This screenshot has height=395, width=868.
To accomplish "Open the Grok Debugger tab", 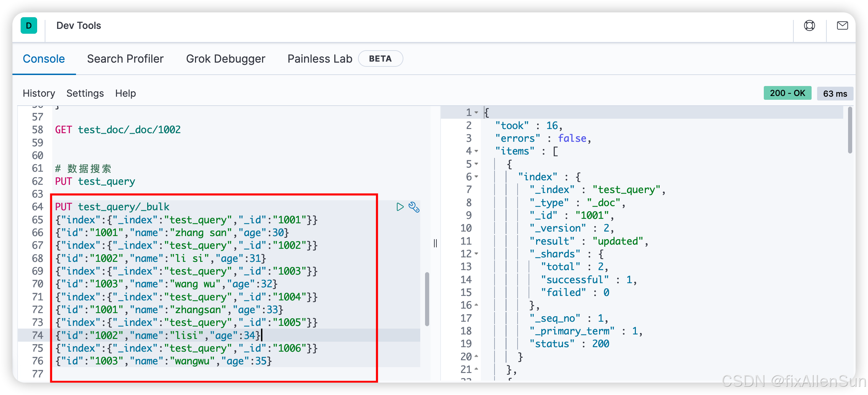I will [226, 59].
